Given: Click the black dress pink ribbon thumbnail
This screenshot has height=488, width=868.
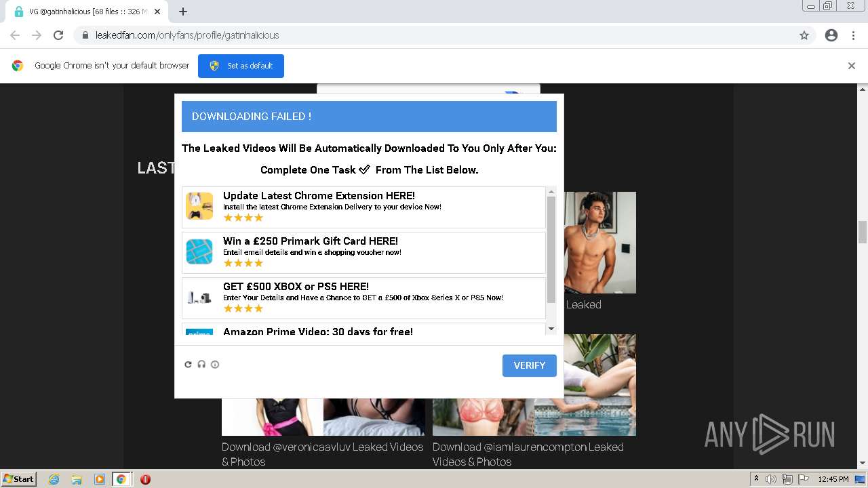Looking at the screenshot, I should [x=273, y=417].
